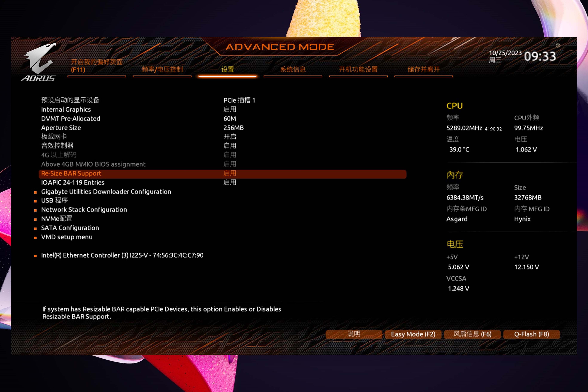Open the NVMe配置 submenu
This screenshot has height=392, width=588.
click(57, 219)
